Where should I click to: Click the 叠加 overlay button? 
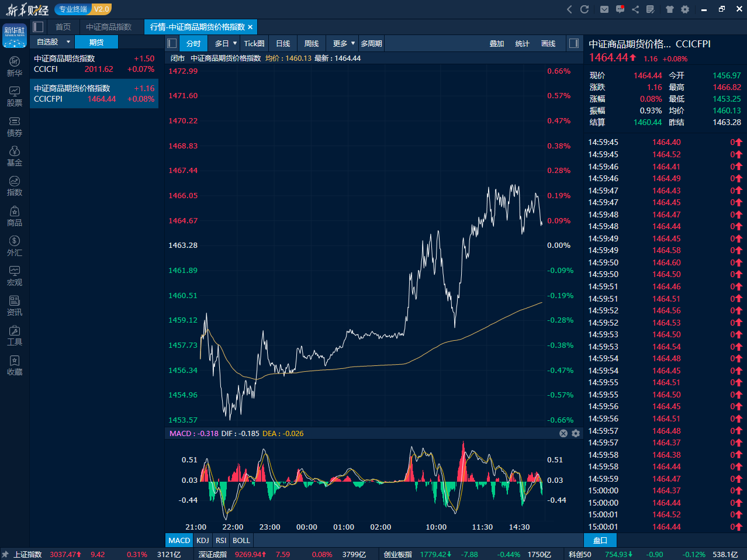pos(497,44)
